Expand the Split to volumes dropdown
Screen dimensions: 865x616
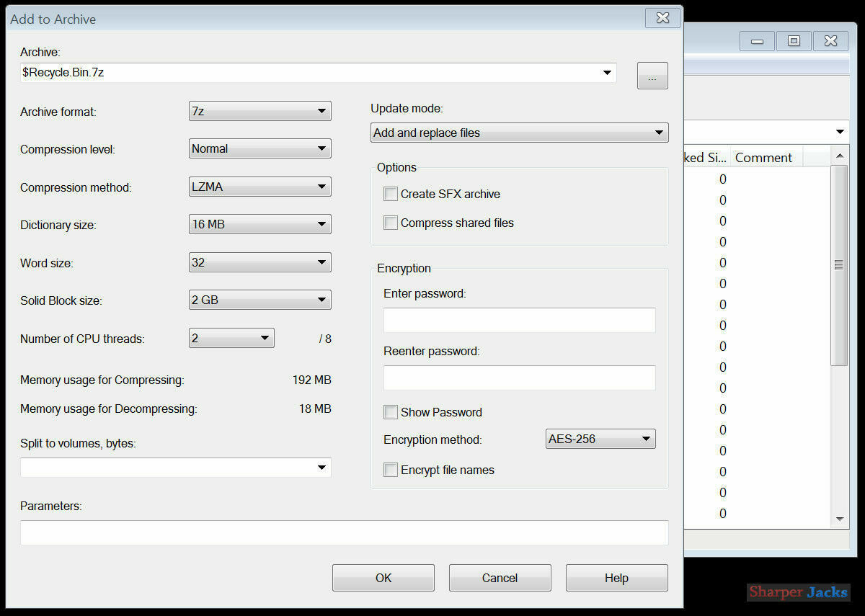pyautogui.click(x=321, y=468)
